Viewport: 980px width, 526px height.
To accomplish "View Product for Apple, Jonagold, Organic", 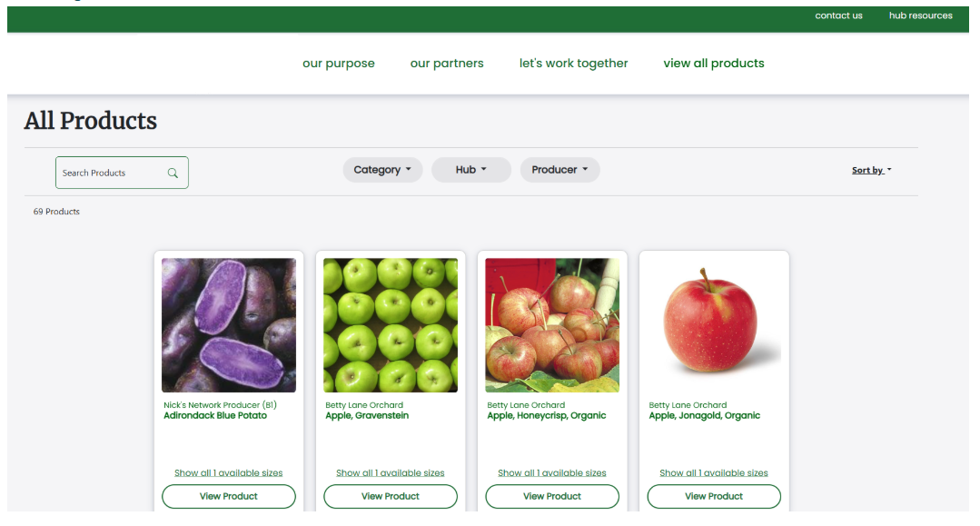I will (x=715, y=497).
